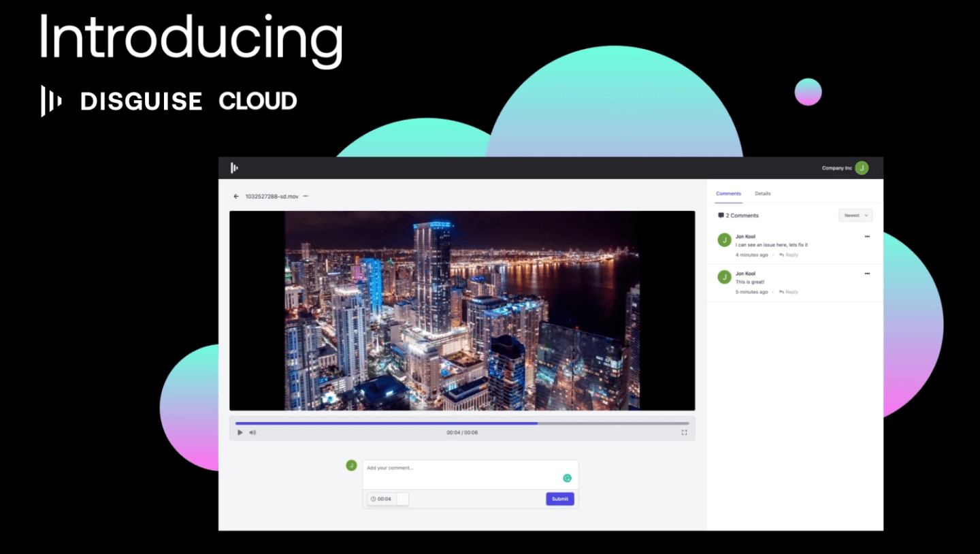Screen dimensions: 980x554
Task: Click the green Grammarly icon in the comment box
Action: (567, 478)
